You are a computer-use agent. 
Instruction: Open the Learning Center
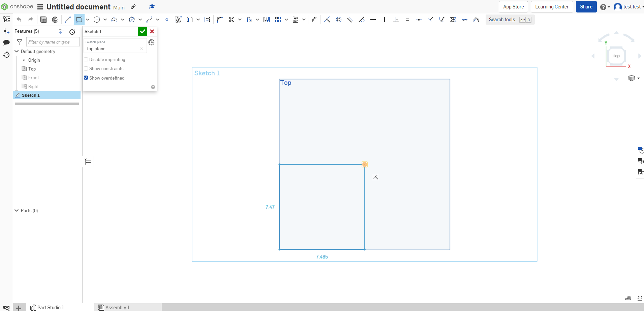tap(552, 7)
